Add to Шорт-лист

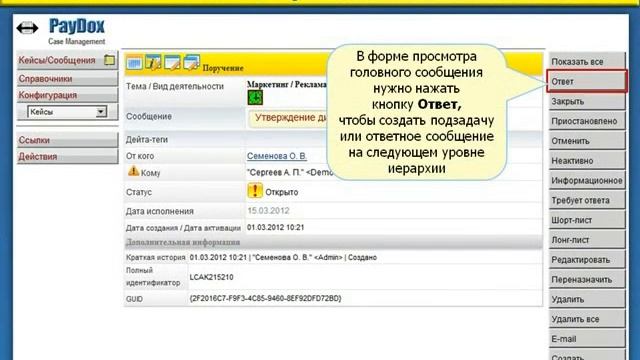(587, 220)
